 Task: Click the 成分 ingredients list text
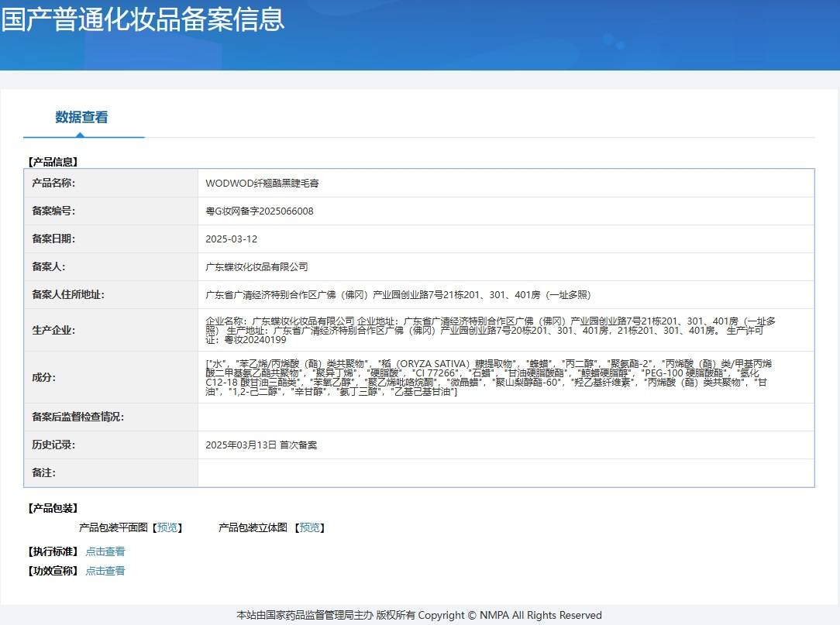click(488, 378)
